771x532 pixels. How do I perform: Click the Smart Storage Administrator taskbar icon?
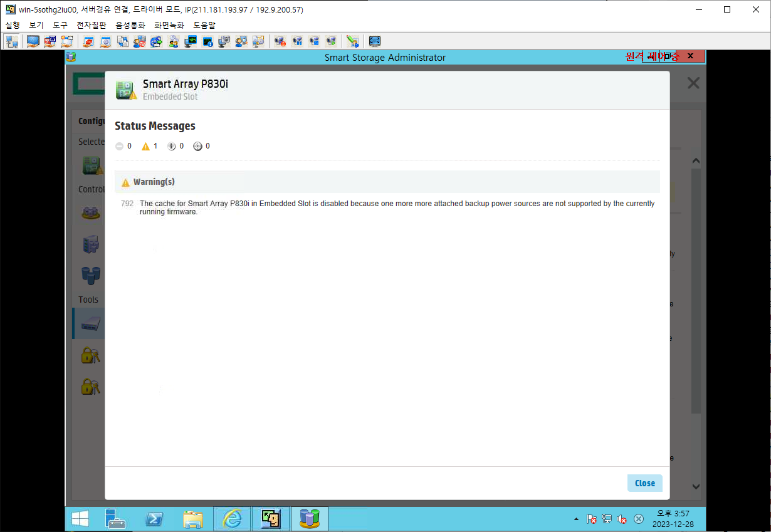coord(309,519)
